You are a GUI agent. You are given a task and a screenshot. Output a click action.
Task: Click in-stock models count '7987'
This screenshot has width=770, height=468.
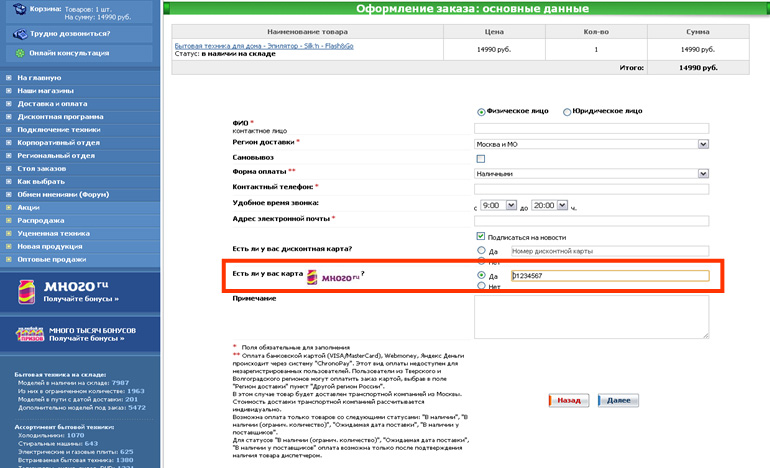tap(120, 383)
